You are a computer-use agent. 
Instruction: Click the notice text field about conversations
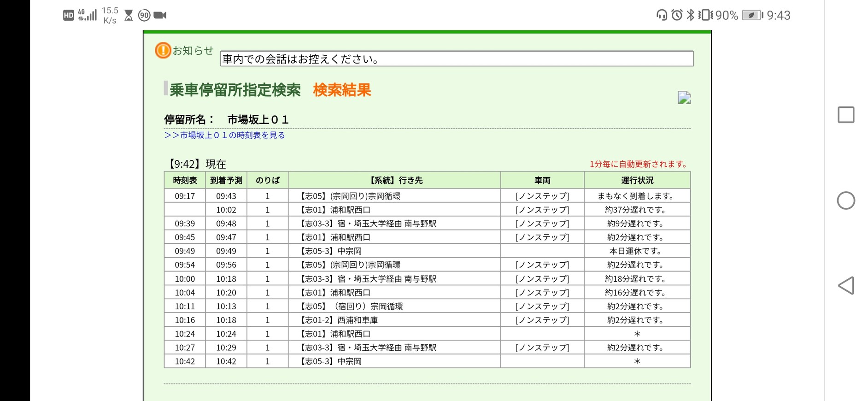pyautogui.click(x=456, y=59)
